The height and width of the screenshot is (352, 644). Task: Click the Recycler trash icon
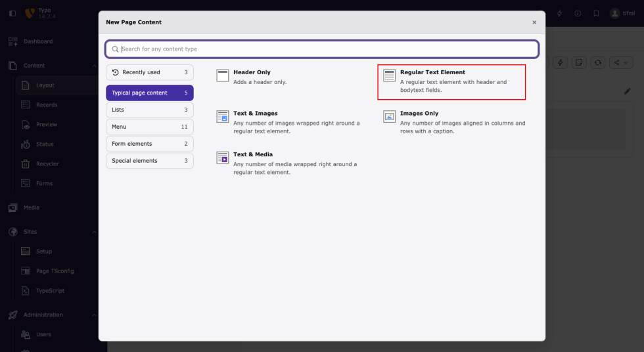(26, 164)
